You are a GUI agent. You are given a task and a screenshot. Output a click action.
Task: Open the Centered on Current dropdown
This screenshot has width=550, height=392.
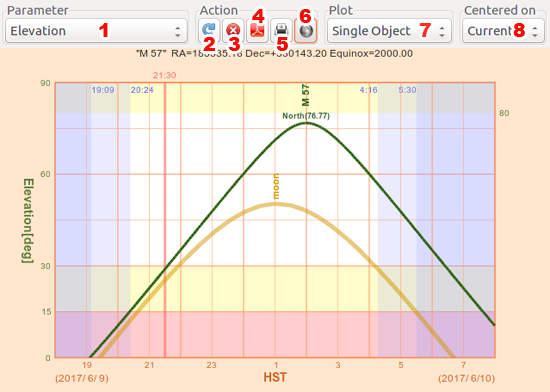coord(503,31)
